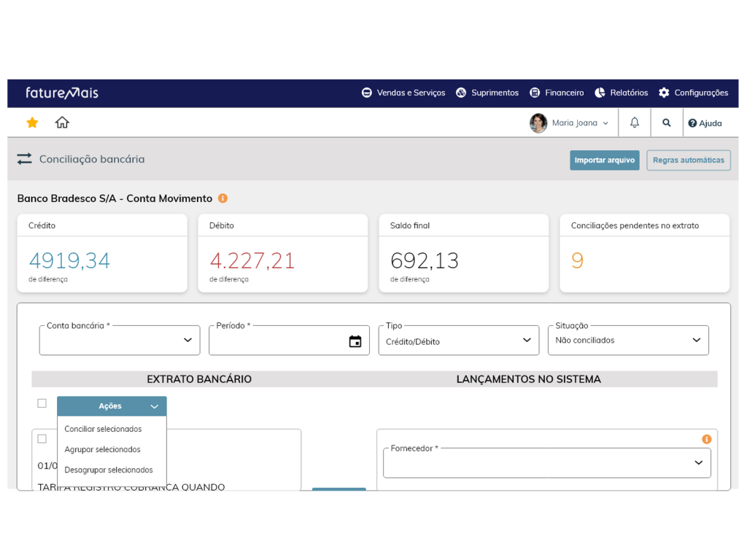
Task: Expand the Fornecedor dropdown
Action: [x=546, y=463]
